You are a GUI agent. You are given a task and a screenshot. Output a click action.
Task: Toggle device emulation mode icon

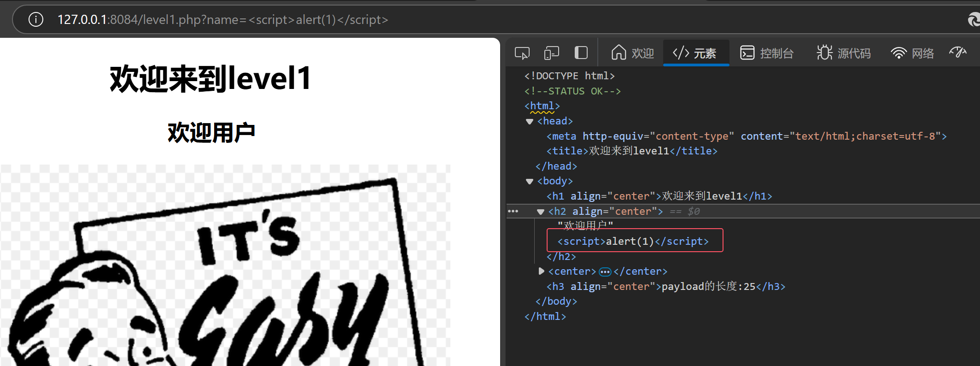552,53
